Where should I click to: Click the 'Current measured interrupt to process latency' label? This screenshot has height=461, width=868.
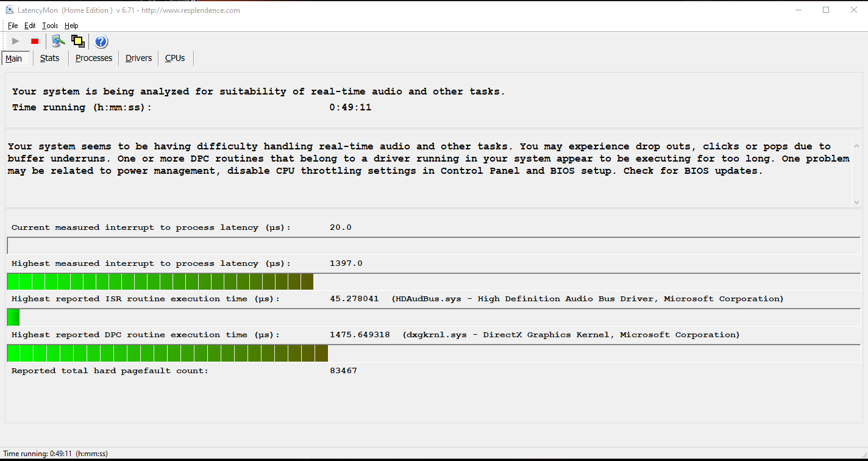tap(151, 227)
